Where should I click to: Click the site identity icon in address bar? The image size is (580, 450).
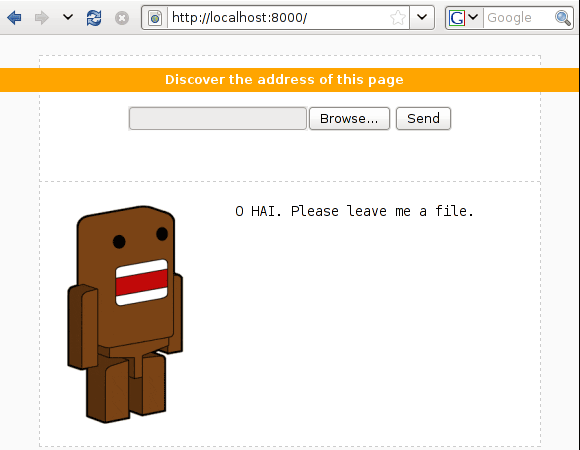pos(155,17)
